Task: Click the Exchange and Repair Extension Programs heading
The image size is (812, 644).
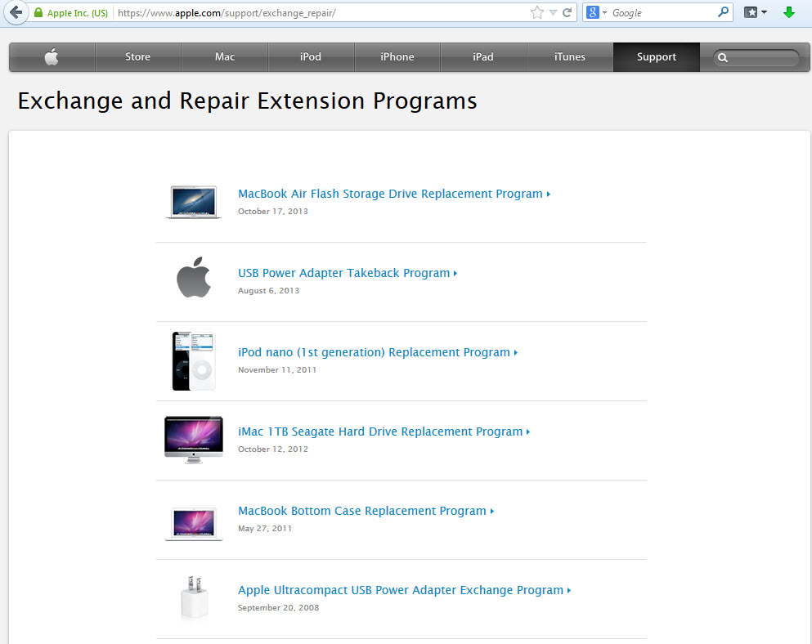Action: (x=247, y=101)
